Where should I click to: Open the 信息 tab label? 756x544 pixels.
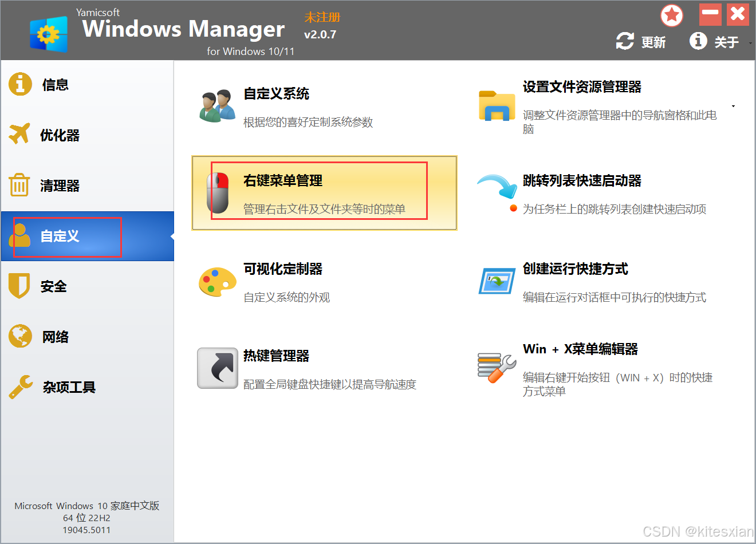pyautogui.click(x=56, y=85)
